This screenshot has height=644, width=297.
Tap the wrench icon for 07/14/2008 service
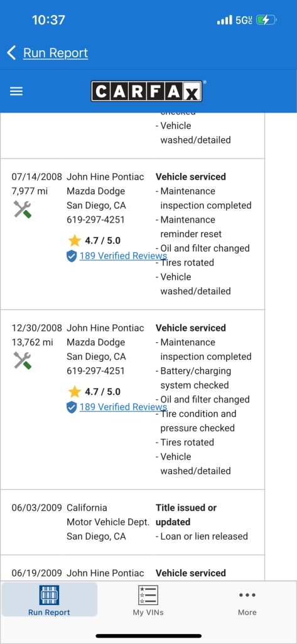click(22, 209)
